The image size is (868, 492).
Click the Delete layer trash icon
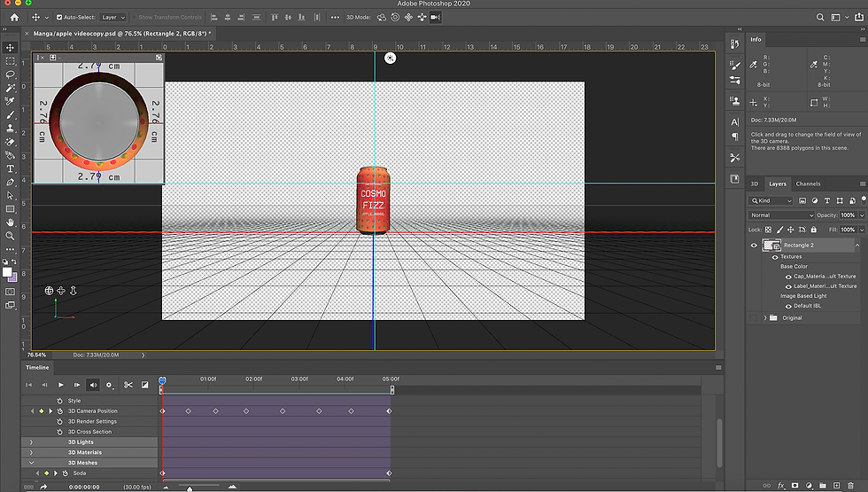click(850, 486)
